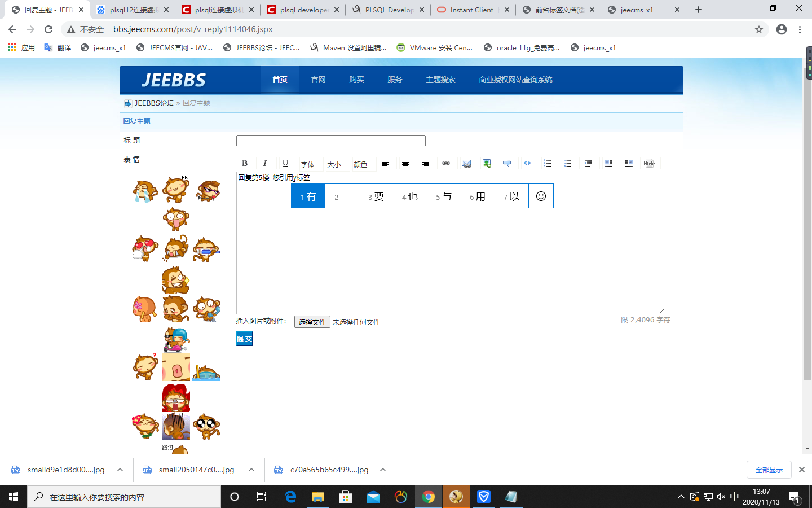Insert an image with the picture icon
Viewport: 812px width, 508px height.
(x=487, y=163)
